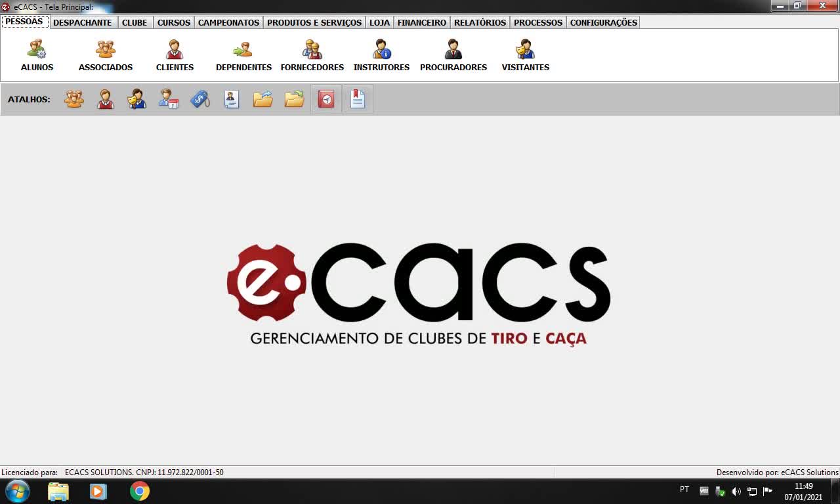
Task: Click the folder with blue arrow shortcut
Action: click(x=263, y=99)
